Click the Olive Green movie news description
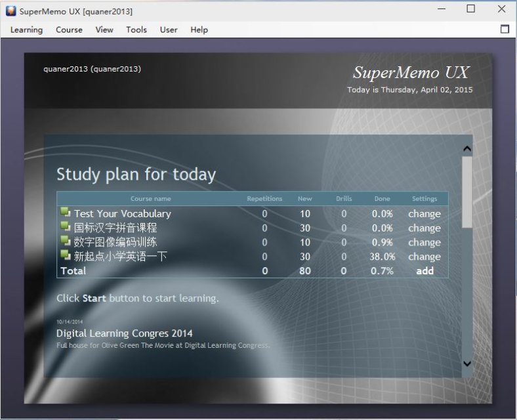517x420 pixels. click(163, 345)
